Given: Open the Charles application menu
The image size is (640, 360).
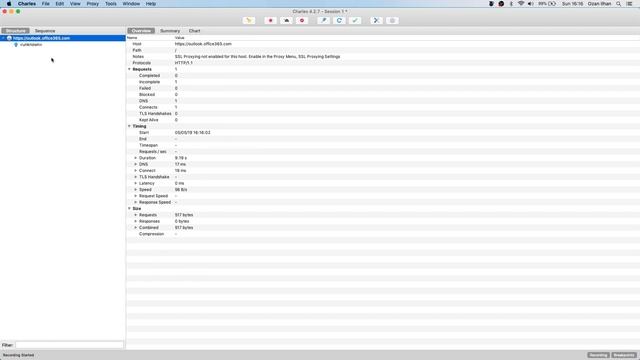Looking at the screenshot, I should click(x=27, y=4).
